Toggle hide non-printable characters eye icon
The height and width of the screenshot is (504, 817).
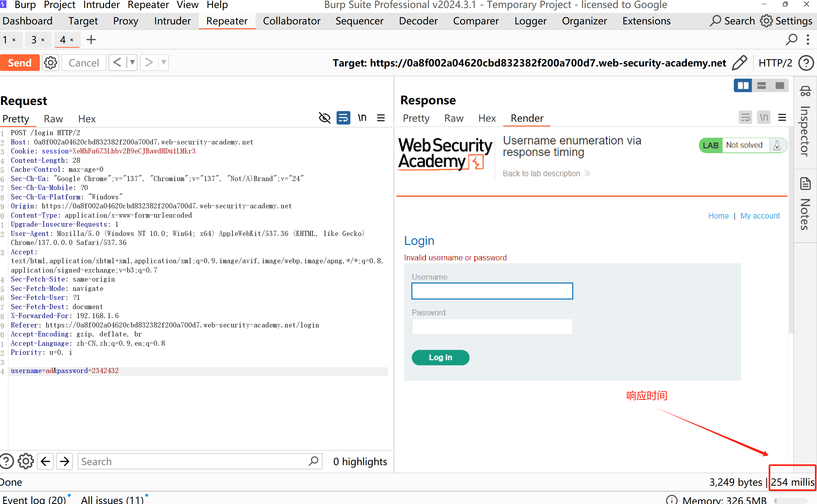tap(324, 118)
